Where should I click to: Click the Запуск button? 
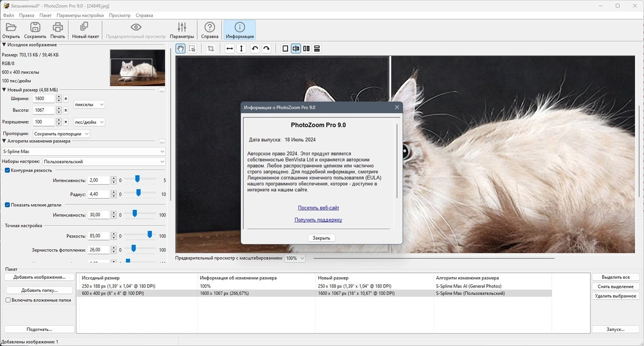tap(616, 329)
